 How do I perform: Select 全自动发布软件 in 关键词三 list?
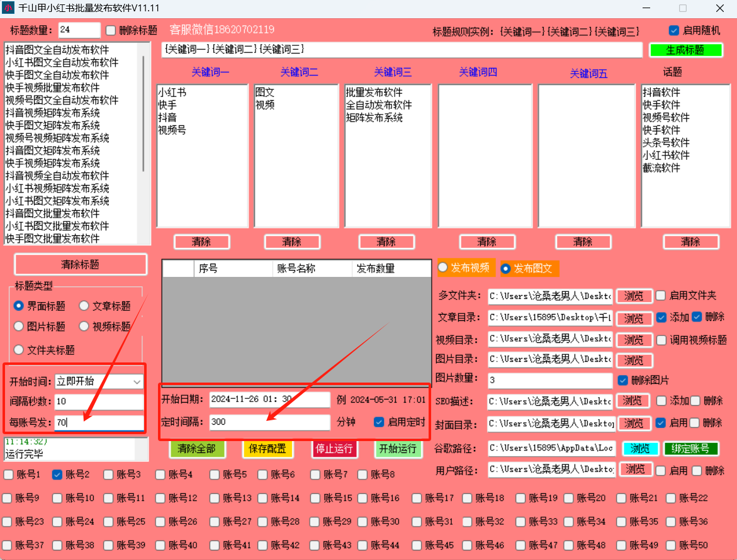[x=379, y=105]
